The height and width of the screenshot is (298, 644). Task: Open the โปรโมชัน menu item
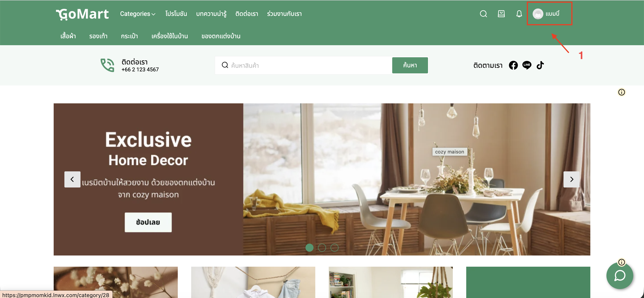[176, 14]
